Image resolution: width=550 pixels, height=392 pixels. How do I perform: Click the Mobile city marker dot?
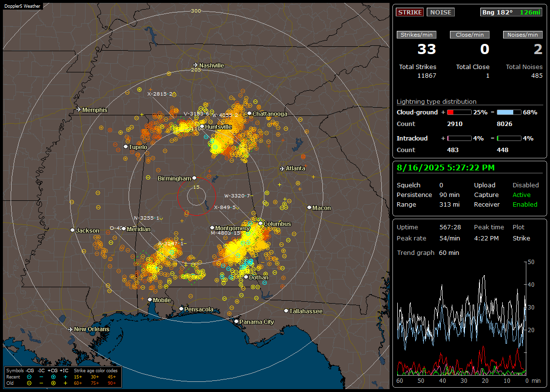pyautogui.click(x=150, y=299)
